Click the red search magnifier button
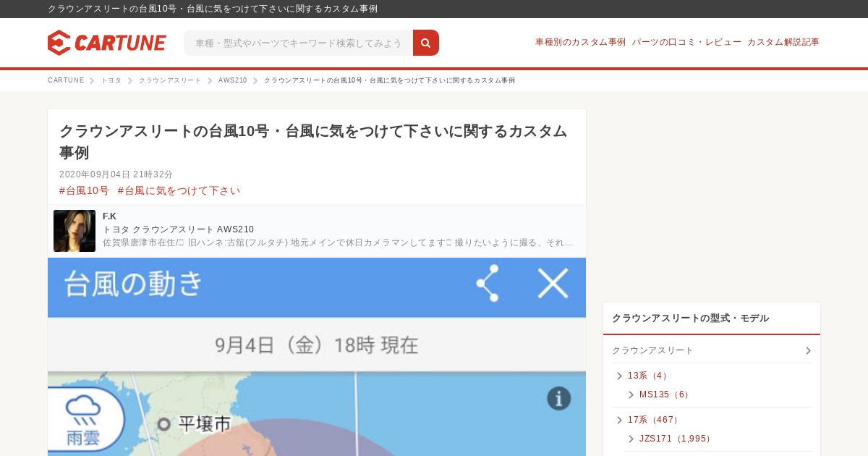868x456 pixels. (426, 43)
